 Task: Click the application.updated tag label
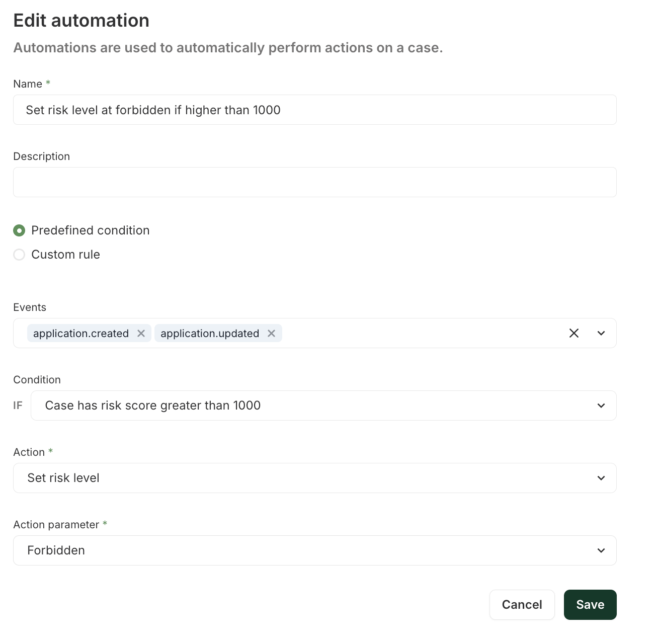tap(209, 334)
